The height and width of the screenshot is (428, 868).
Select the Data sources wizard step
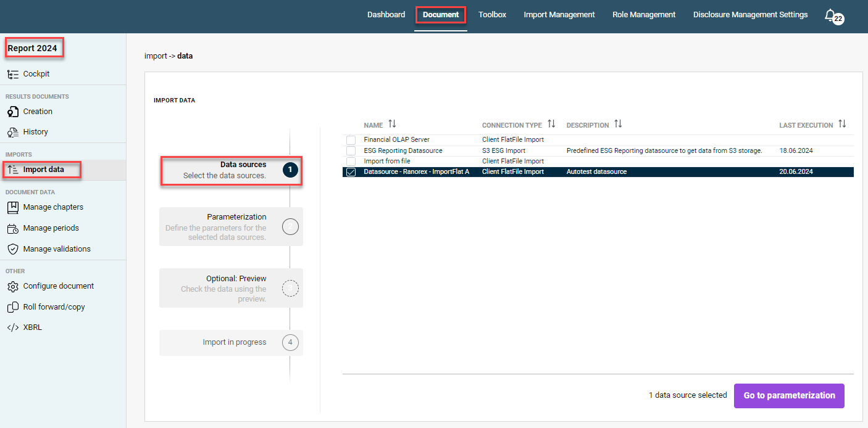(231, 170)
